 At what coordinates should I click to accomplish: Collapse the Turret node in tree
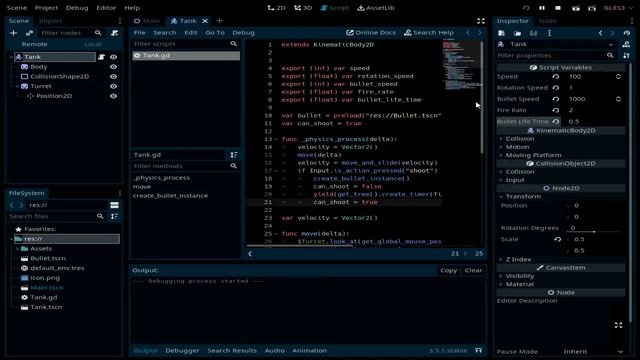(17, 86)
